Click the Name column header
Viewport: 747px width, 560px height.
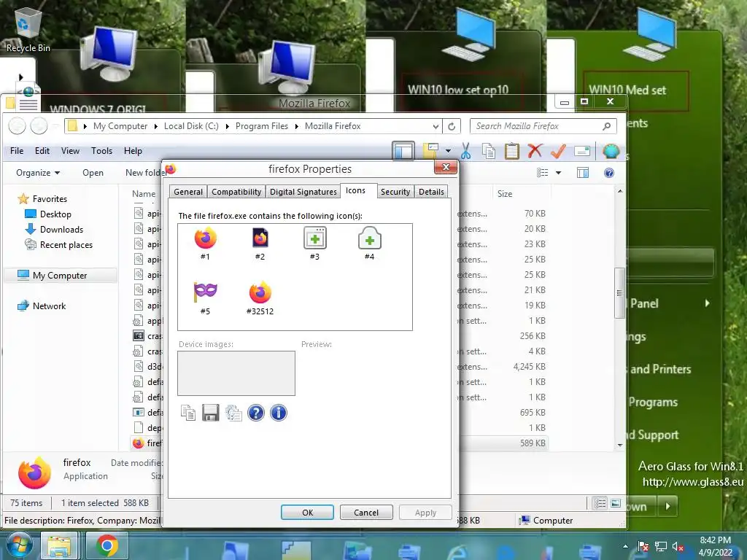(x=144, y=194)
